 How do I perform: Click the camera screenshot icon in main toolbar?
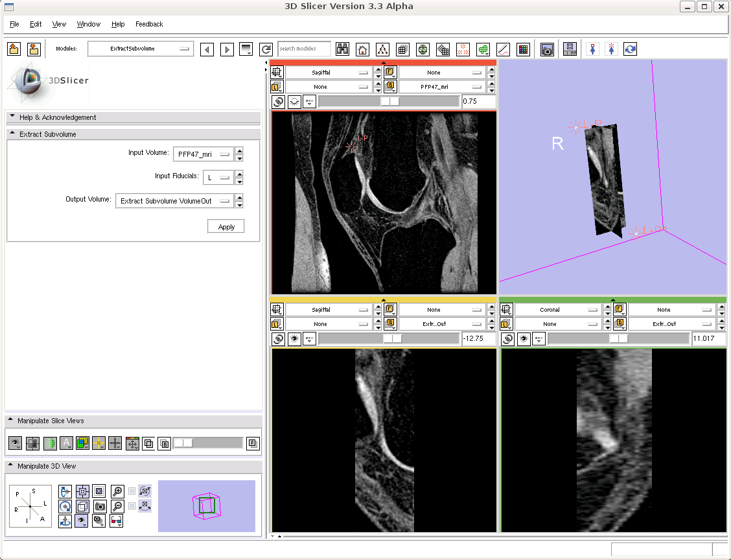tap(547, 49)
